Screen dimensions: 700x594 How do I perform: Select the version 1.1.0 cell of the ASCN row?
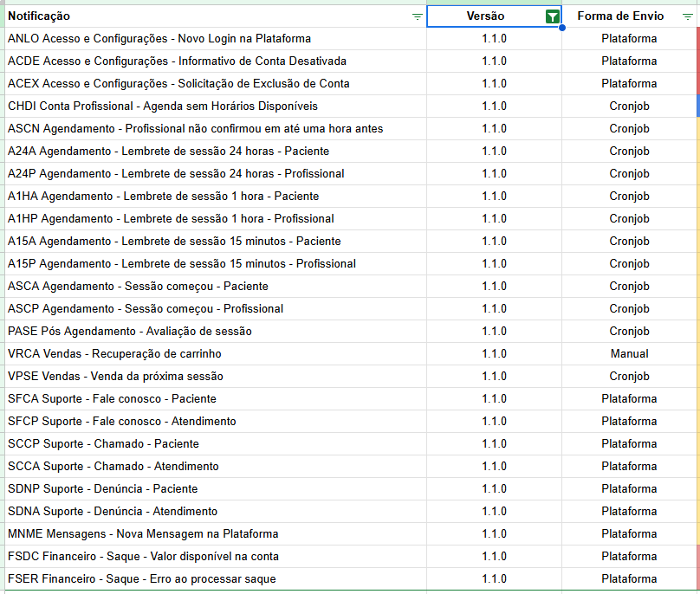(494, 129)
